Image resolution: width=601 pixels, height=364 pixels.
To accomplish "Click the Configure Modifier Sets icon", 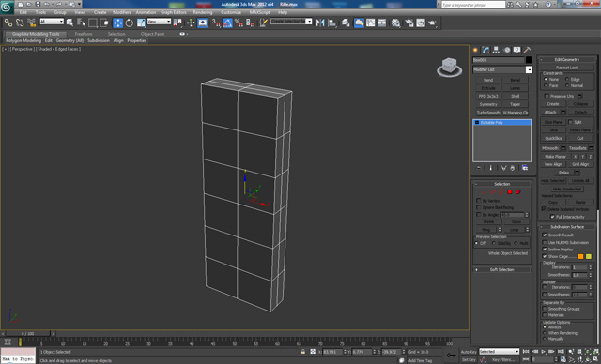I will [525, 168].
